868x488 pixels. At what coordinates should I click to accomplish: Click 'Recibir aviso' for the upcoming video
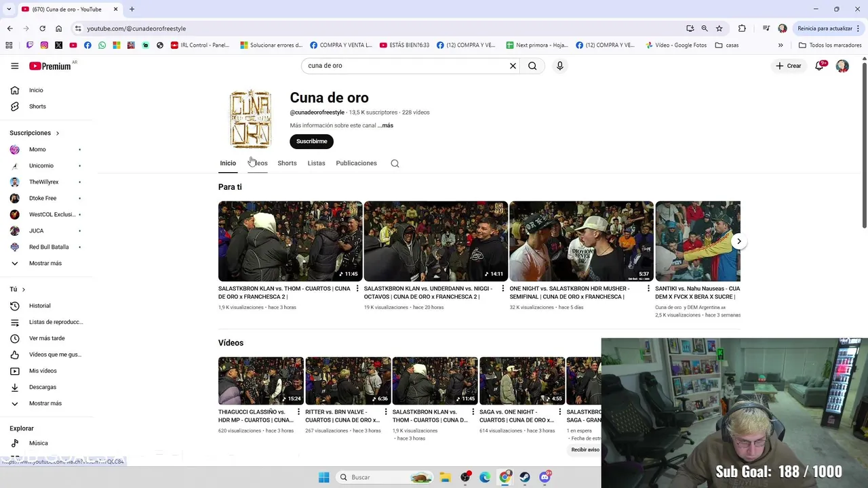585,450
